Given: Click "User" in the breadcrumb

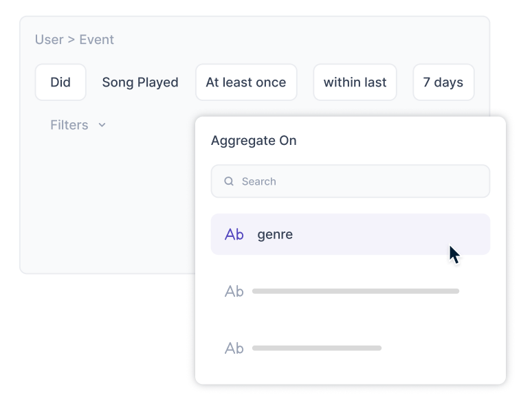Looking at the screenshot, I should click(49, 40).
